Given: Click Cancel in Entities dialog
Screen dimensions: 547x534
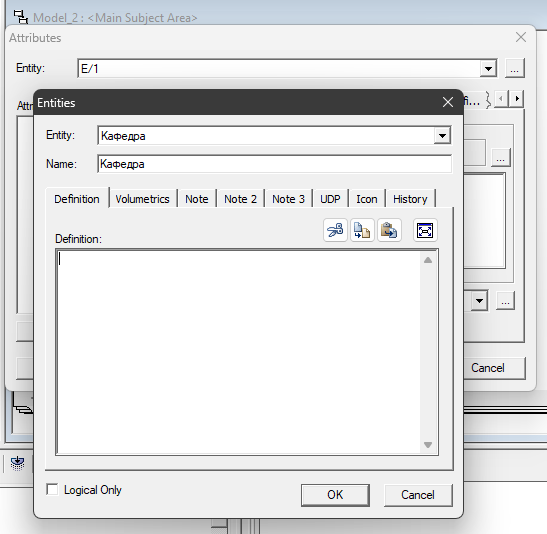Looking at the screenshot, I should [418, 495].
